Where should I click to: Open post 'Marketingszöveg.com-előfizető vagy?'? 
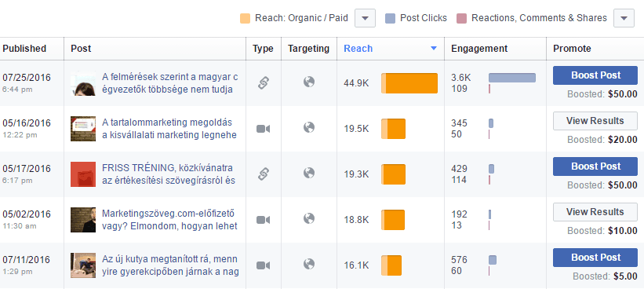(169, 220)
